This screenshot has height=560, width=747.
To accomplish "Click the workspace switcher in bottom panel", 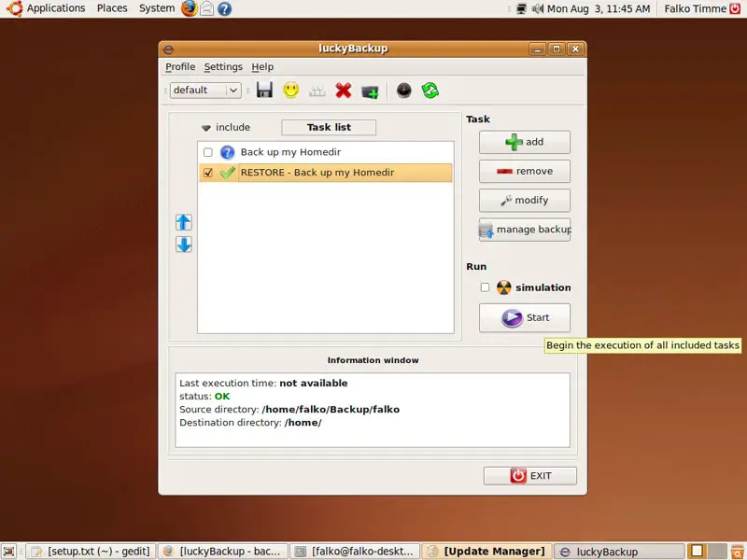I will click(x=708, y=551).
